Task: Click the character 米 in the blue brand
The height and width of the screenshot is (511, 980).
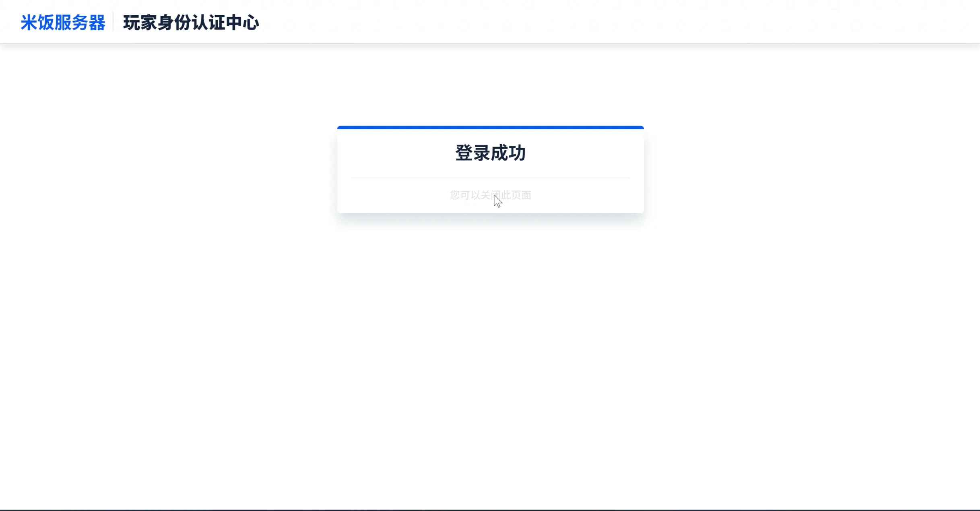Action: point(29,23)
